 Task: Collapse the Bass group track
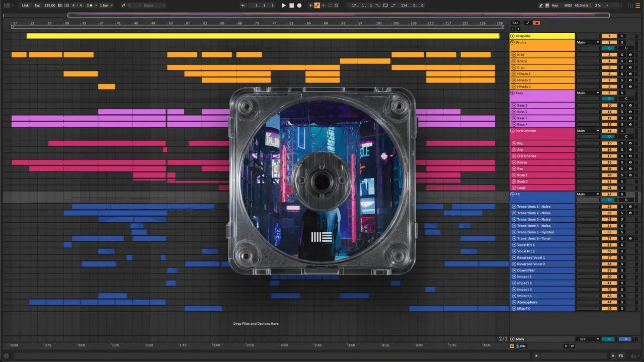pyautogui.click(x=512, y=93)
